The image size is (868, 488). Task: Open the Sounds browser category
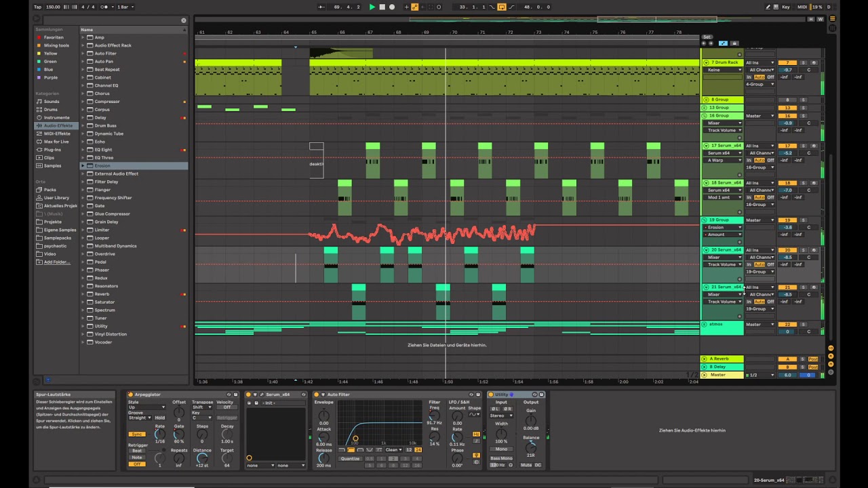(52, 102)
